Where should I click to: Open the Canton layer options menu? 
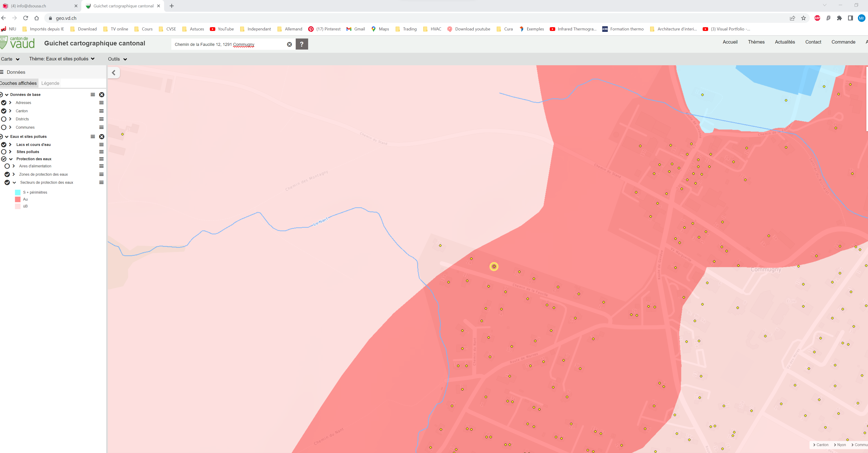(x=101, y=111)
